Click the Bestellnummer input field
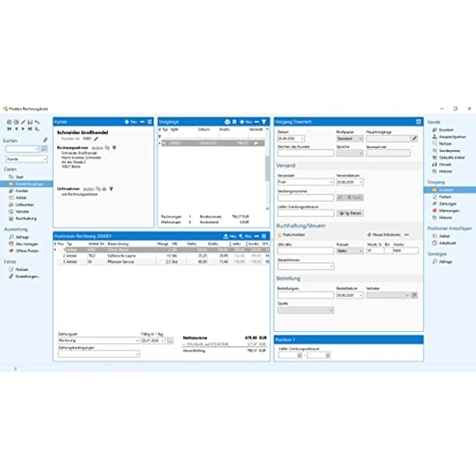 tap(305, 295)
